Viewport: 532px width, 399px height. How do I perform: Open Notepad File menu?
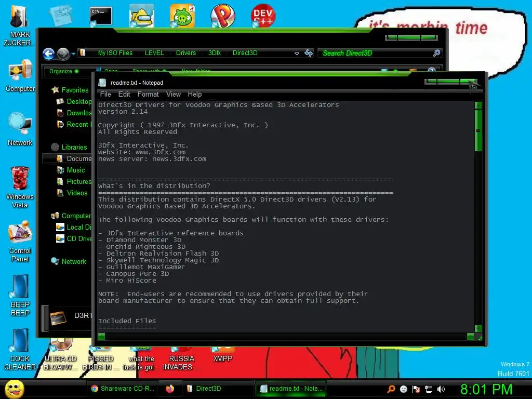(x=105, y=95)
